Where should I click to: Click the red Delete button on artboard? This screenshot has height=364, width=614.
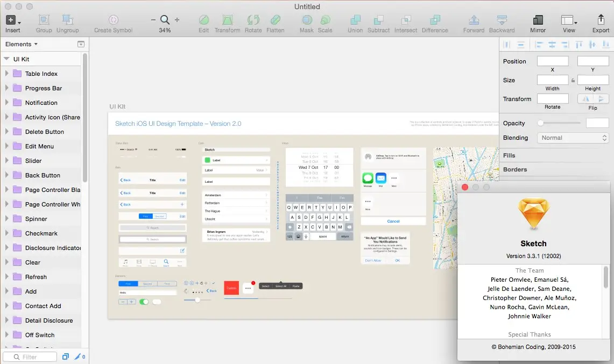231,288
